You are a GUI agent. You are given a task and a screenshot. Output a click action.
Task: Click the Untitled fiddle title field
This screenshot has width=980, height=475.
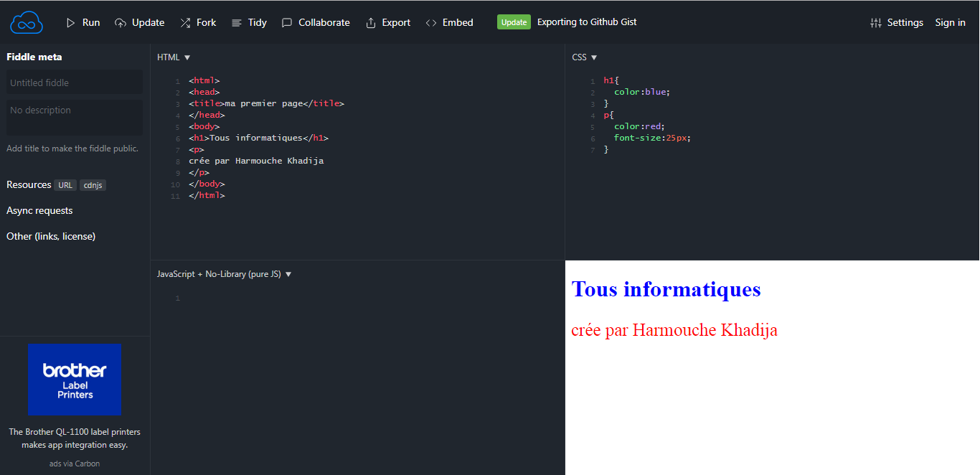[x=74, y=82]
